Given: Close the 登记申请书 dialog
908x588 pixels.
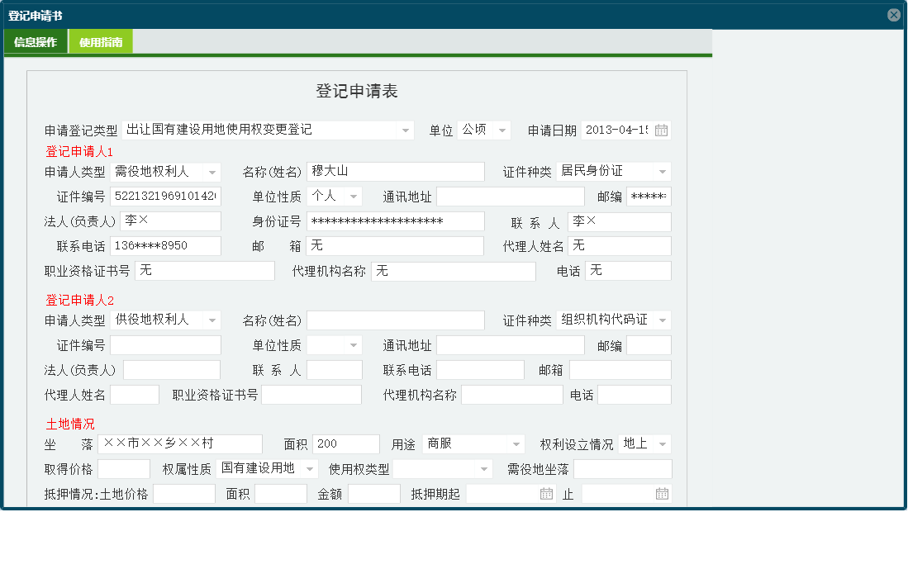Looking at the screenshot, I should 893,14.
